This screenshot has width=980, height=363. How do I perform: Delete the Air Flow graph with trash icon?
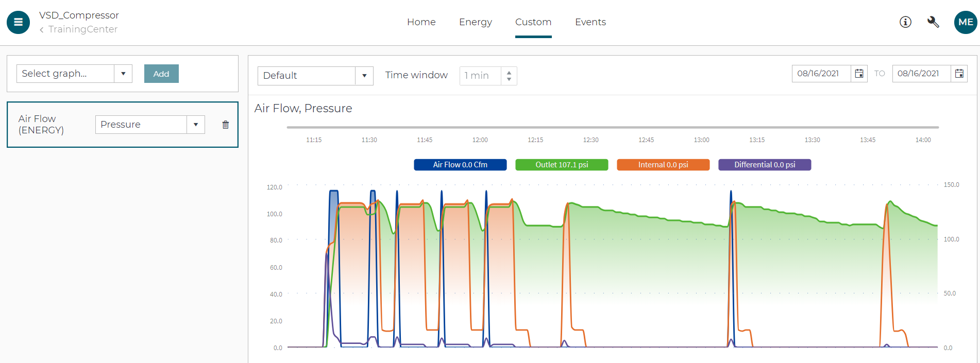[x=225, y=125]
